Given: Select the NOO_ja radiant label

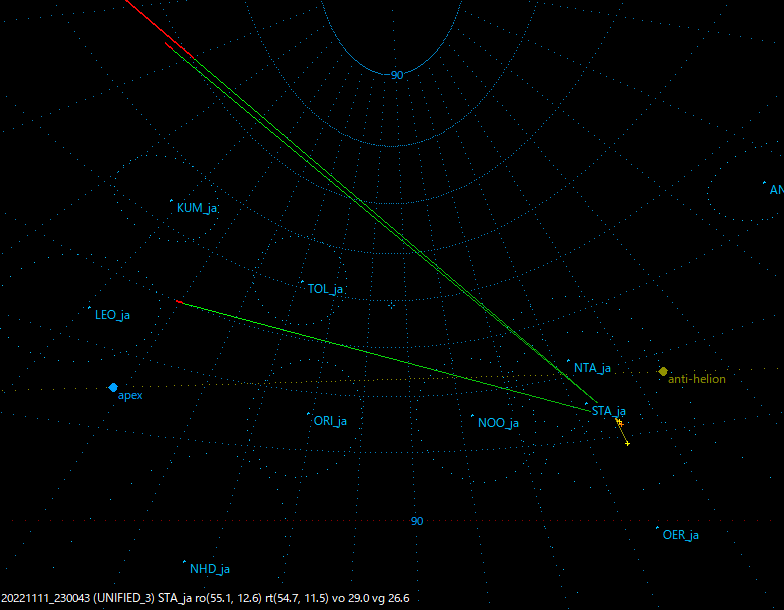Looking at the screenshot, I should click(498, 423).
